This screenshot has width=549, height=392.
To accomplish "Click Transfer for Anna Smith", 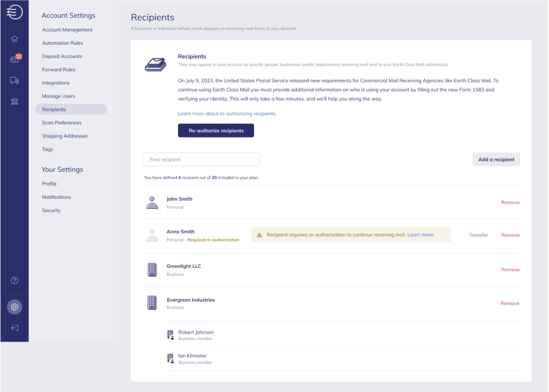I will tap(478, 235).
